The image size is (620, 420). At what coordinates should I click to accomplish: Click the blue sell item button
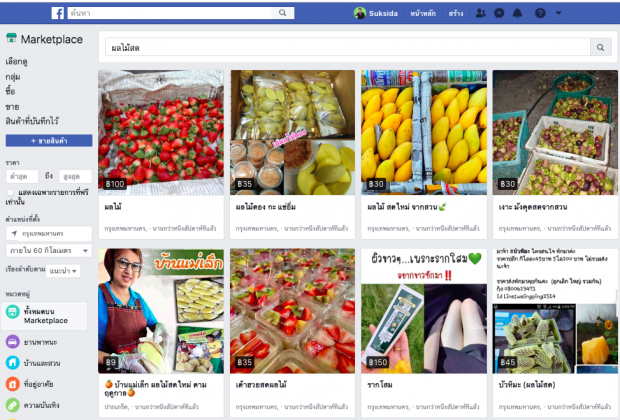[x=49, y=140]
